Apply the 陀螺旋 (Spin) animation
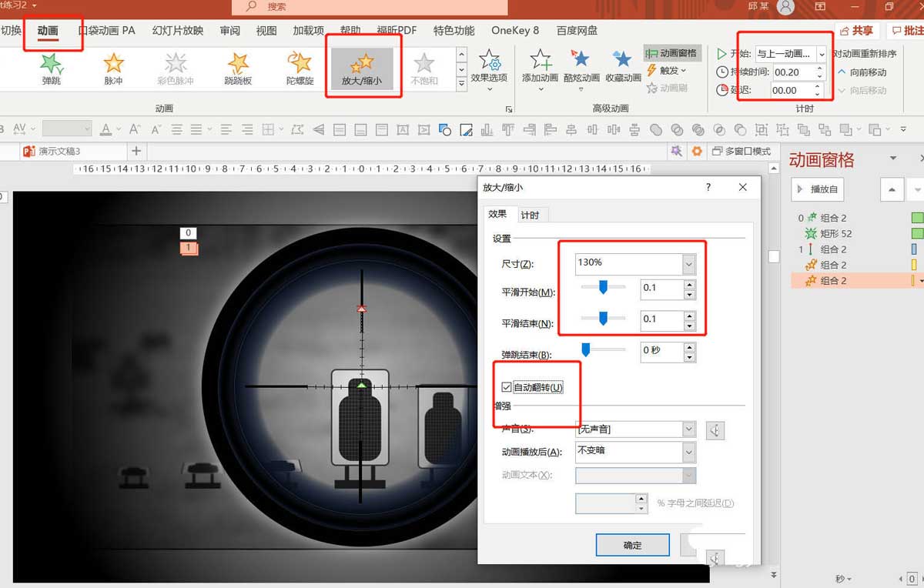 pyautogui.click(x=300, y=69)
